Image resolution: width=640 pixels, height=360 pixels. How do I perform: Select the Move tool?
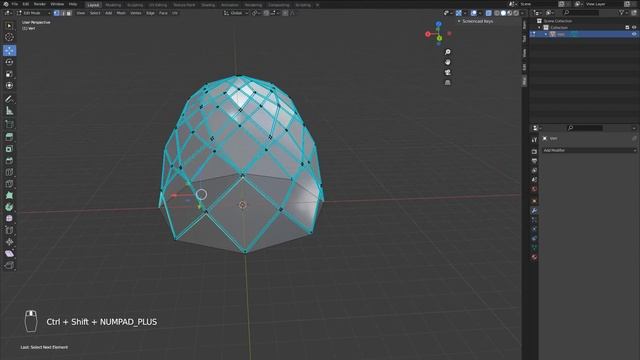click(9, 51)
